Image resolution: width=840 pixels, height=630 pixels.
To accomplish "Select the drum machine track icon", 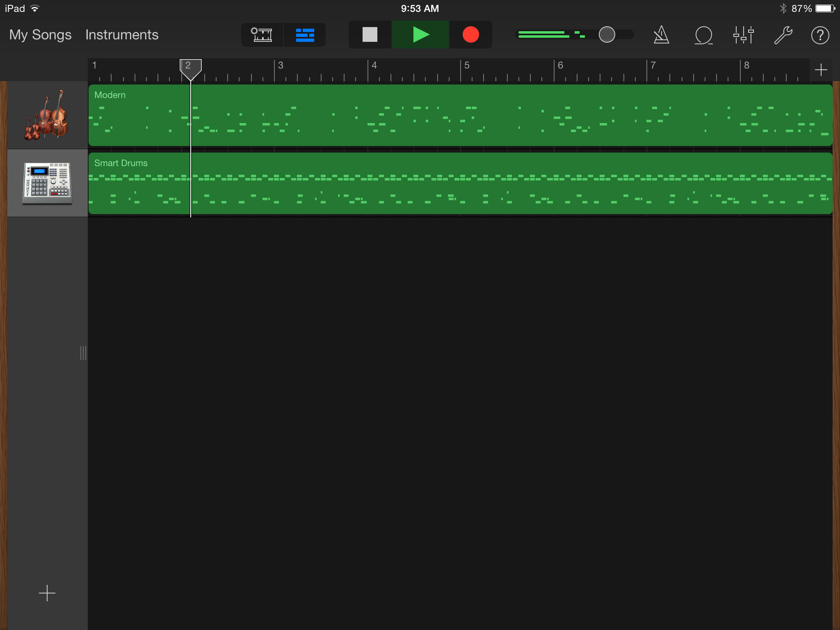I will pos(47,183).
